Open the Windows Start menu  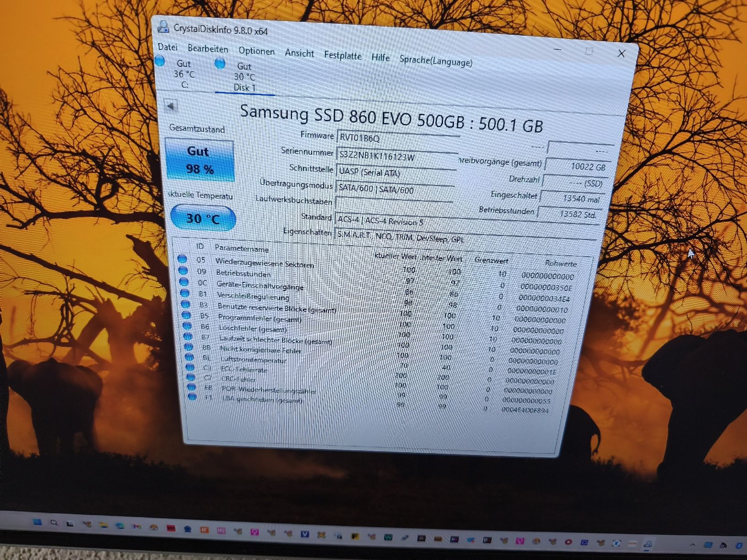38,522
